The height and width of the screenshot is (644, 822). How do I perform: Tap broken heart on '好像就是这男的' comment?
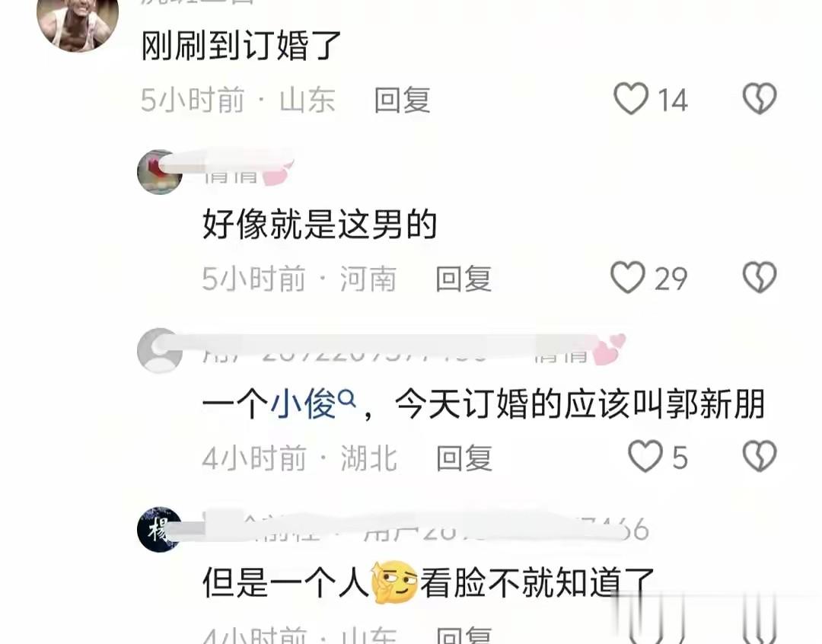[760, 277]
